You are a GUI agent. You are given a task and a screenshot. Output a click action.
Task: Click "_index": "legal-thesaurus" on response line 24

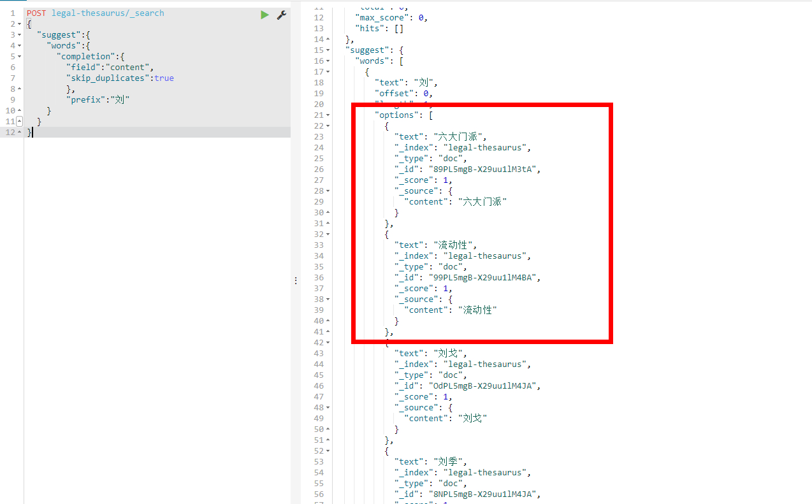(463, 147)
